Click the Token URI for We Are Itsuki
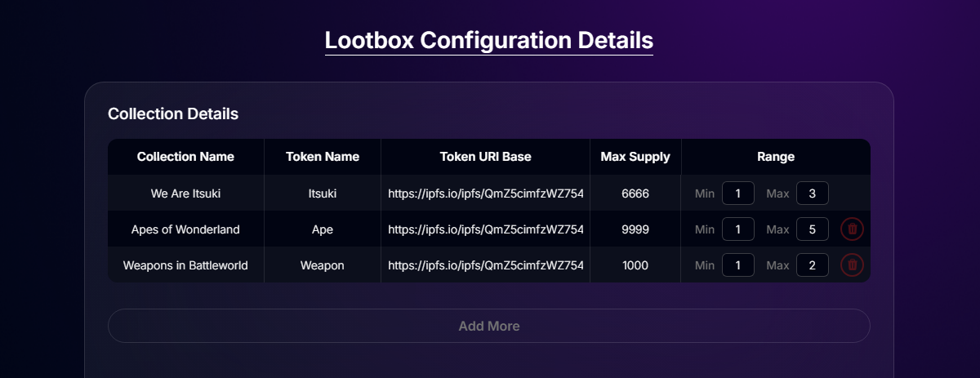Screen dimensions: 980x378 [486, 193]
